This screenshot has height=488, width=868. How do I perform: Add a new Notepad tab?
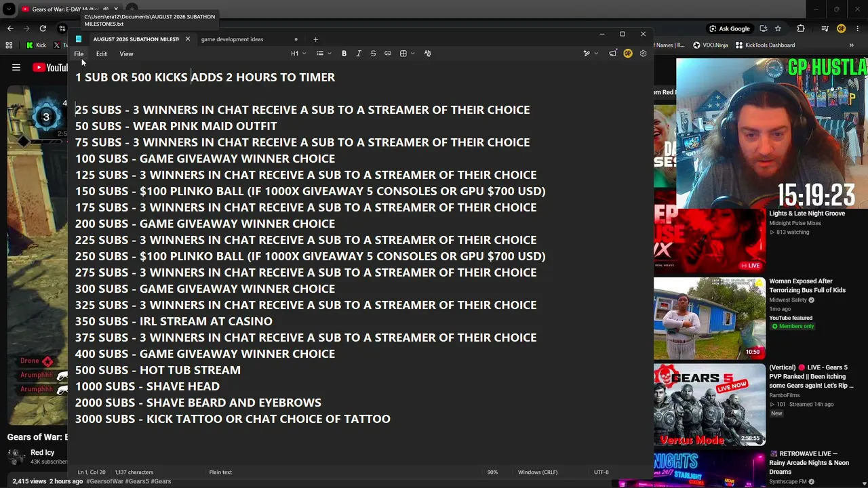[315, 39]
